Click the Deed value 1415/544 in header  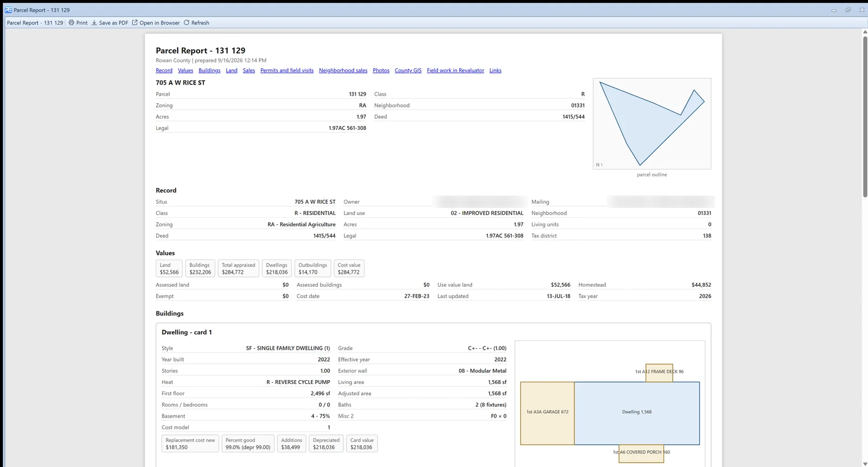(x=573, y=117)
